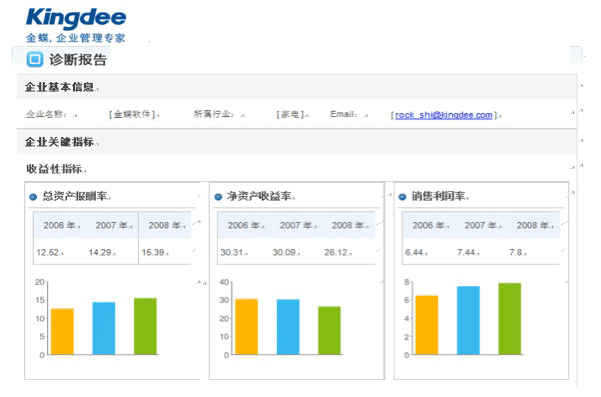
Task: Click the value 12.52 in 总资产报酬率 table
Action: coord(48,253)
